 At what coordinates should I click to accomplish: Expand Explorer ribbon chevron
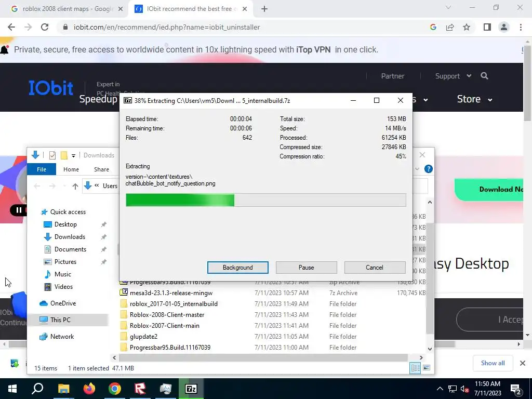click(x=417, y=169)
